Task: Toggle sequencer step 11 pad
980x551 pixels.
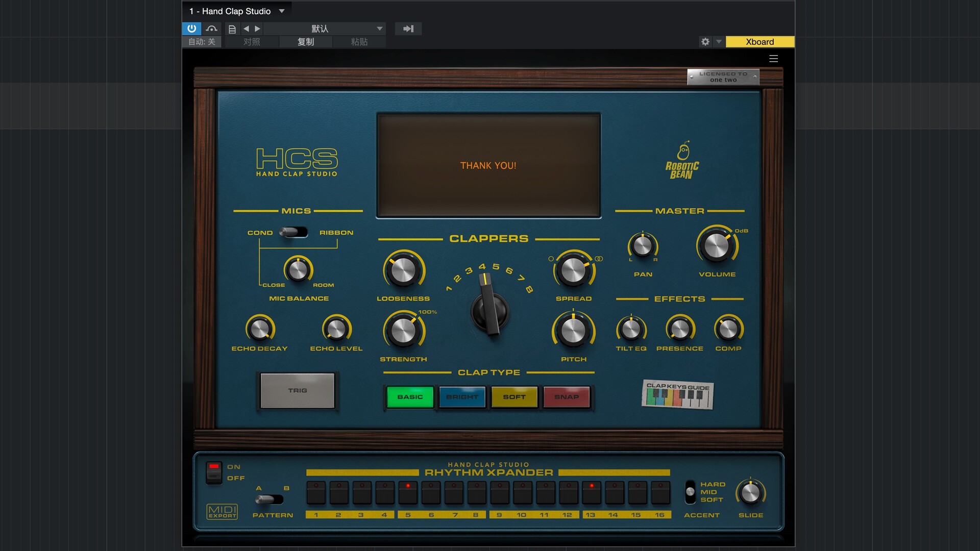Action: [x=546, y=493]
